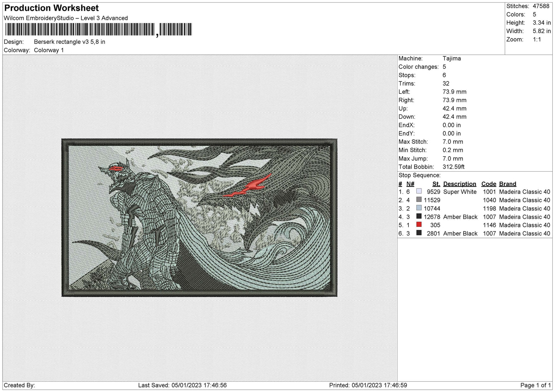
Task: Click the St. stitch count column header
Action: 436,184
